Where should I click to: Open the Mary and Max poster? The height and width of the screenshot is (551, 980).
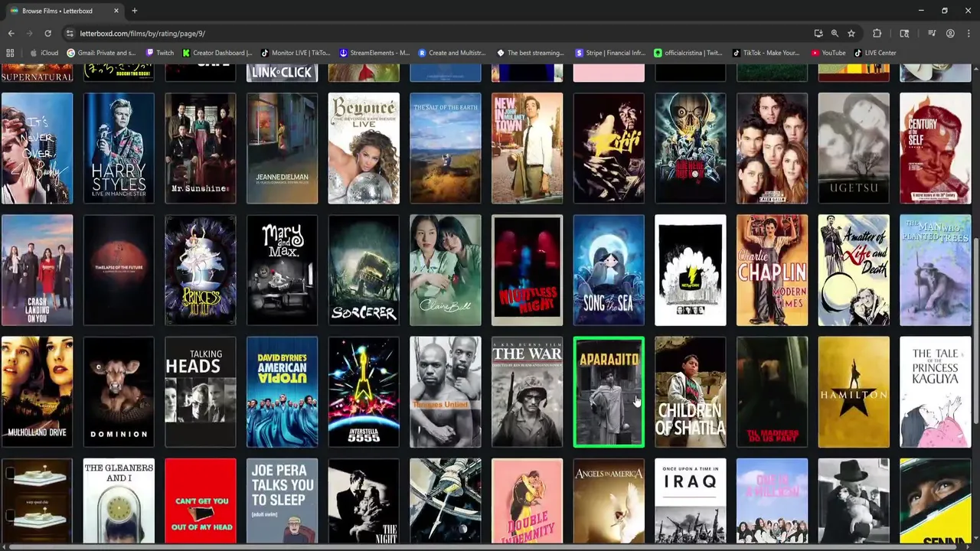282,270
